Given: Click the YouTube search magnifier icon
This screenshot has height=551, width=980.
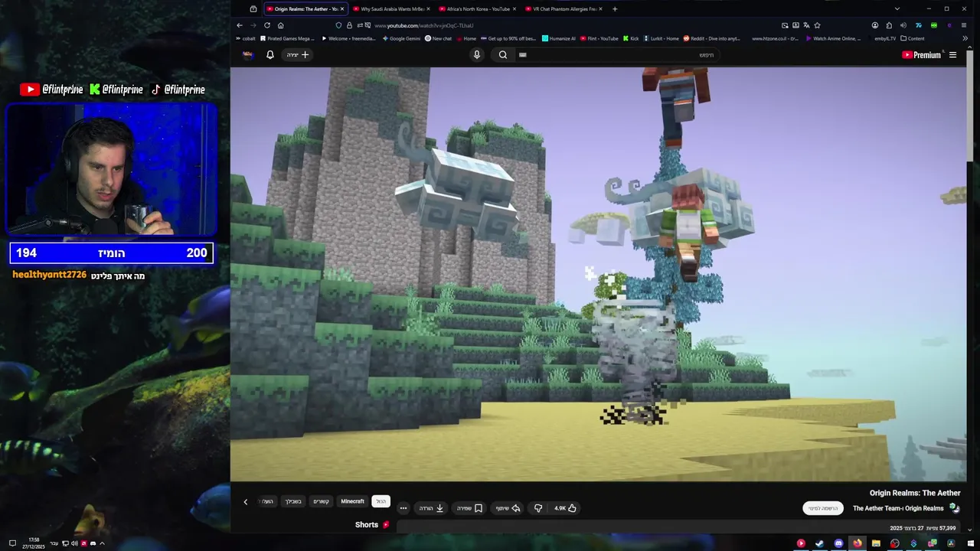Looking at the screenshot, I should coord(503,54).
